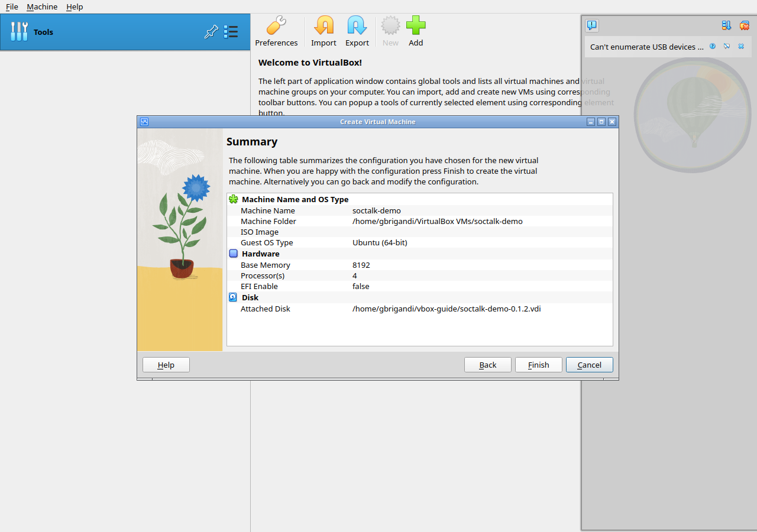Select the Attached Disk row in summary

[420, 309]
